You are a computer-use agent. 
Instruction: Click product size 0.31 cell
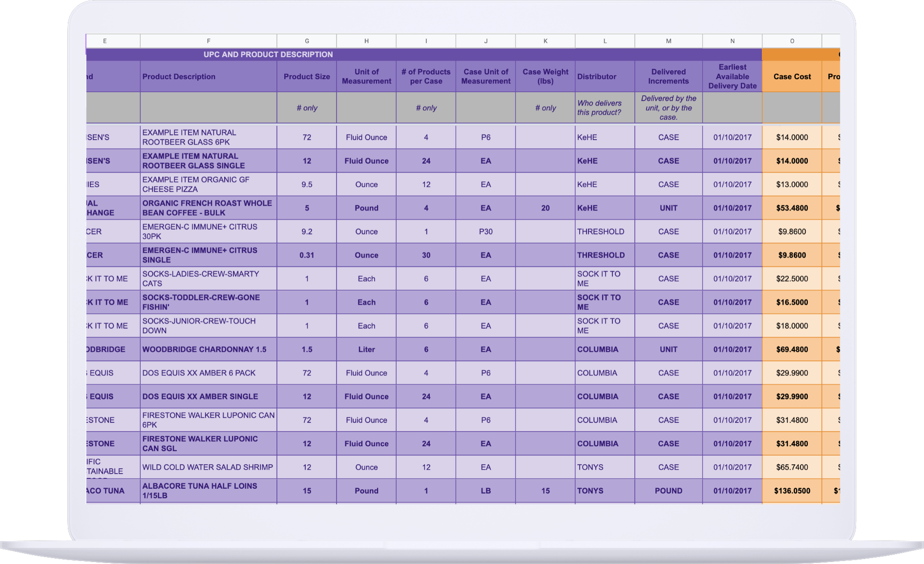(307, 255)
